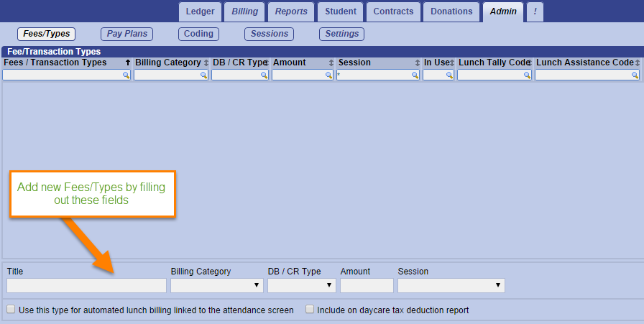Expand the Session dropdown in the form
Screen dimensions: 644x324
point(451,285)
